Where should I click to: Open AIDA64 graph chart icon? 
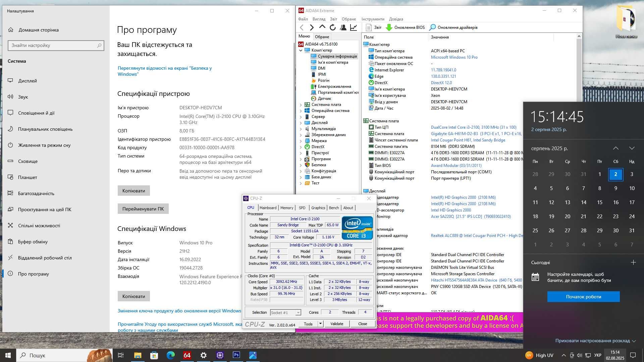pos(354,27)
